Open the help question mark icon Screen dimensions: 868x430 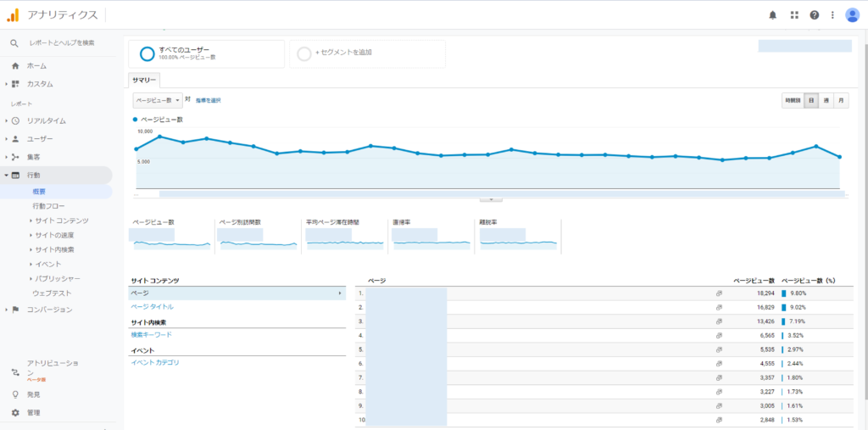point(815,15)
